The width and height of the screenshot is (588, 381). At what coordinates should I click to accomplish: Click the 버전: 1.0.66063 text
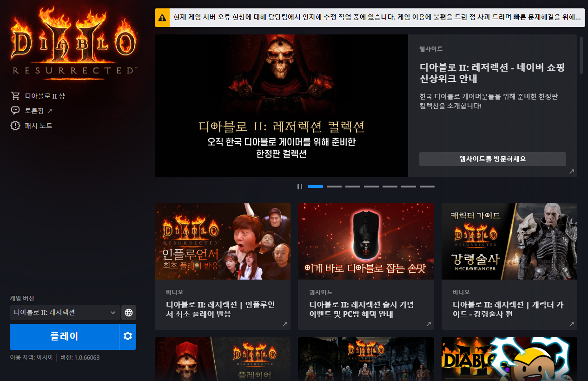point(80,357)
